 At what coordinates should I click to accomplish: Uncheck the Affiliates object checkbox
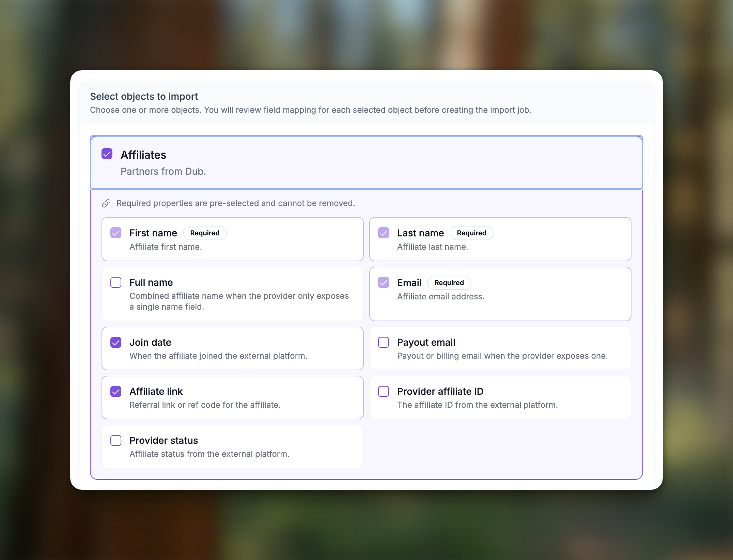point(107,154)
